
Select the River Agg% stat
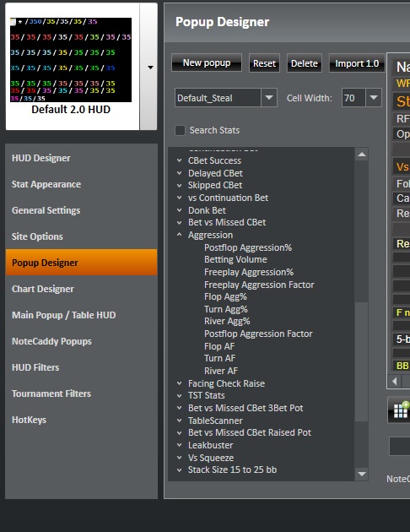pos(227,321)
